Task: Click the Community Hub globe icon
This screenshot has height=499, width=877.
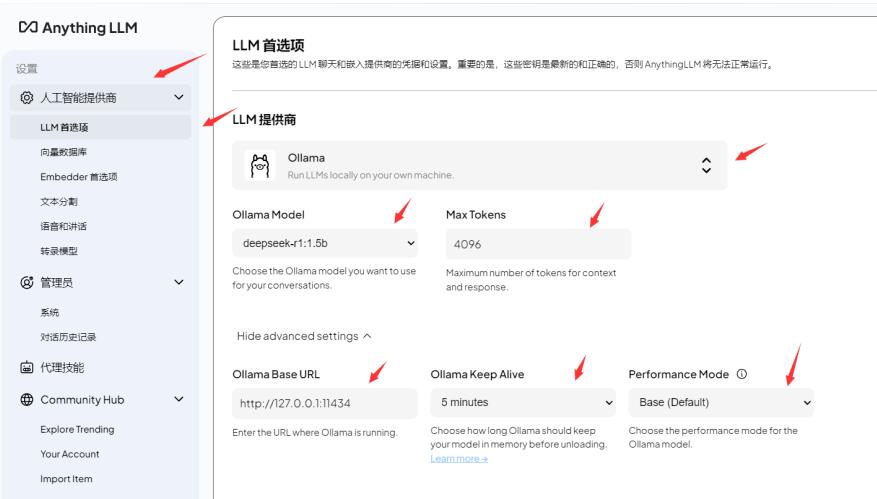Action: (26, 399)
